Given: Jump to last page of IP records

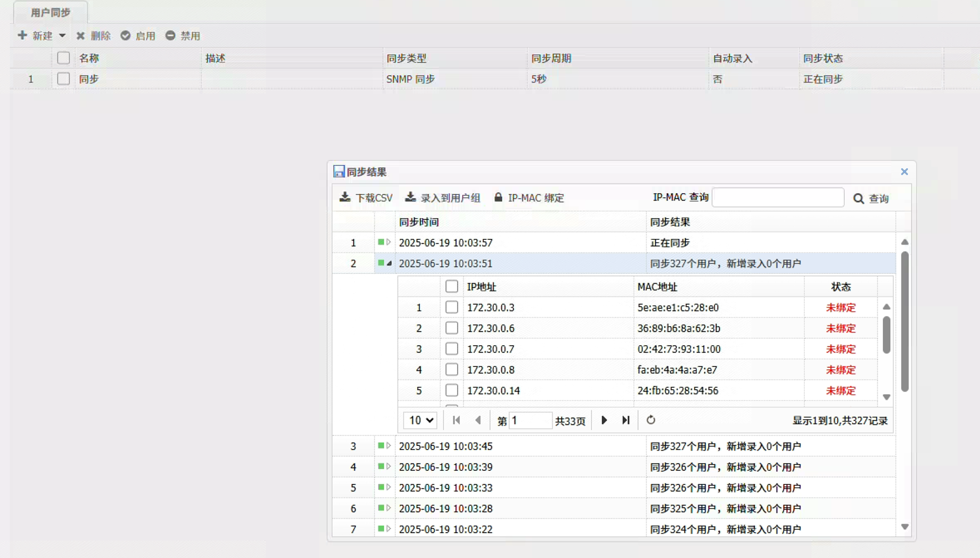Looking at the screenshot, I should click(626, 420).
